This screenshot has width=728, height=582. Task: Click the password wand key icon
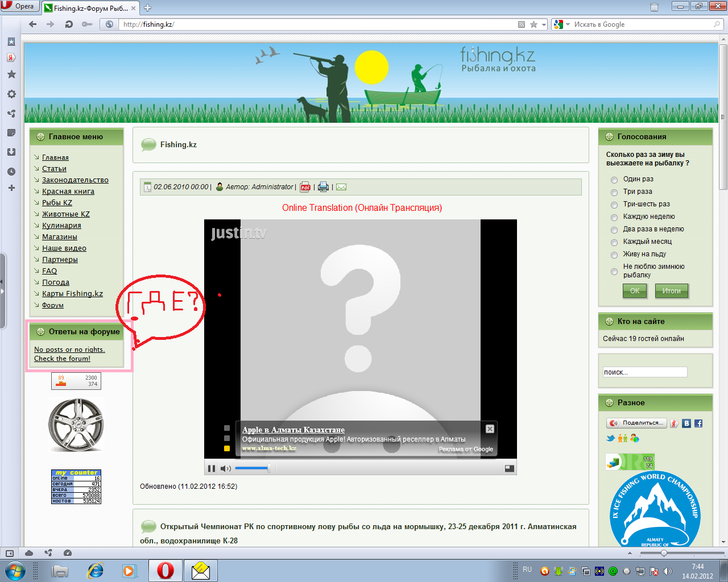(86, 24)
